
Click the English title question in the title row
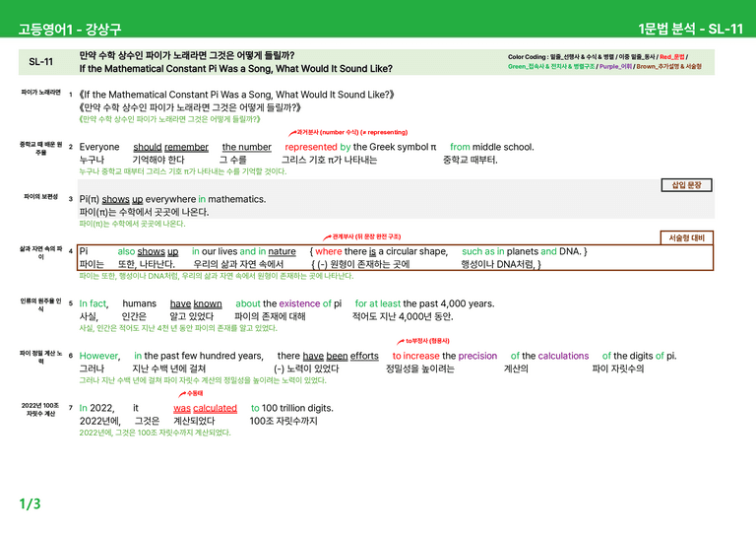point(236,69)
